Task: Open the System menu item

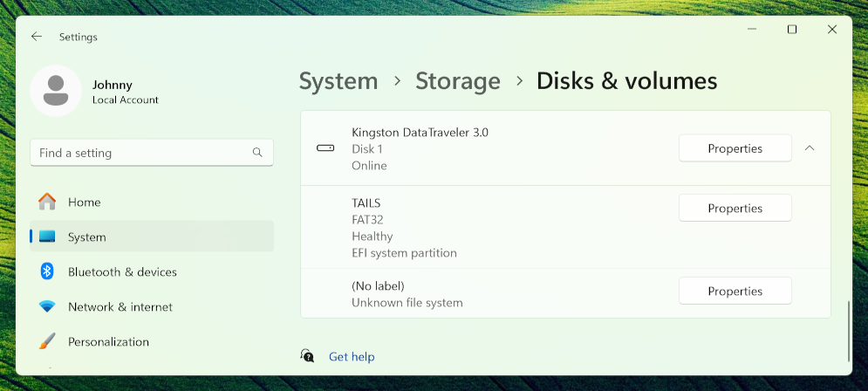Action: click(x=87, y=237)
